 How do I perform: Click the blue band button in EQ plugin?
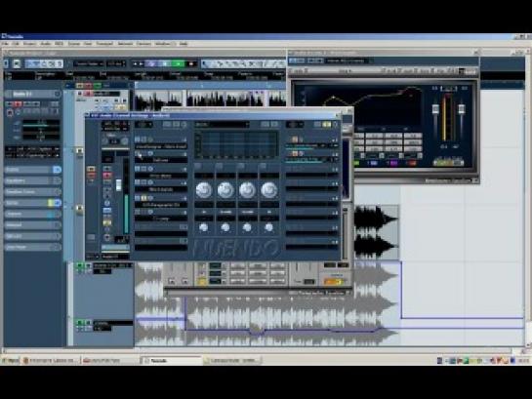(373, 163)
